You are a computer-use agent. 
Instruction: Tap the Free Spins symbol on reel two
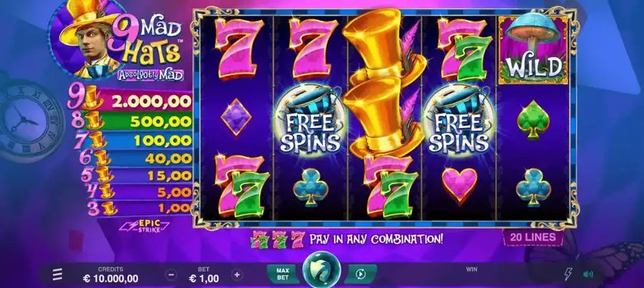click(311, 121)
